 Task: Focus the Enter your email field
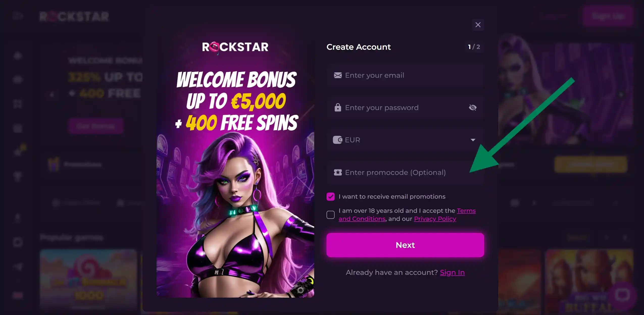pyautogui.click(x=405, y=75)
